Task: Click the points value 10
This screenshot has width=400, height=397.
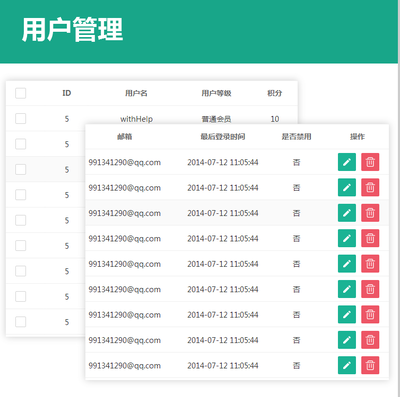Action: (275, 119)
